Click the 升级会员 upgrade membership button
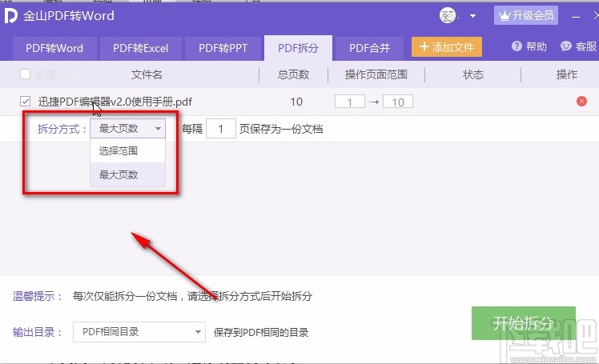 coord(525,16)
